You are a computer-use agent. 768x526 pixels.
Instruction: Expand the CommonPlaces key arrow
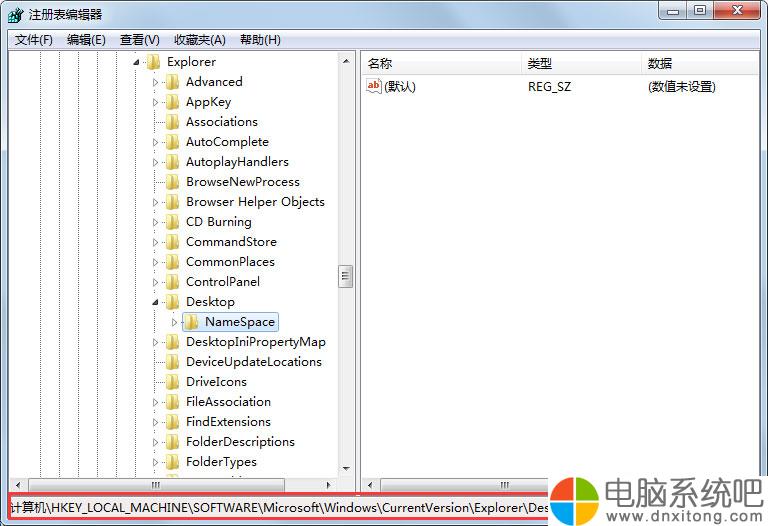tap(155, 263)
